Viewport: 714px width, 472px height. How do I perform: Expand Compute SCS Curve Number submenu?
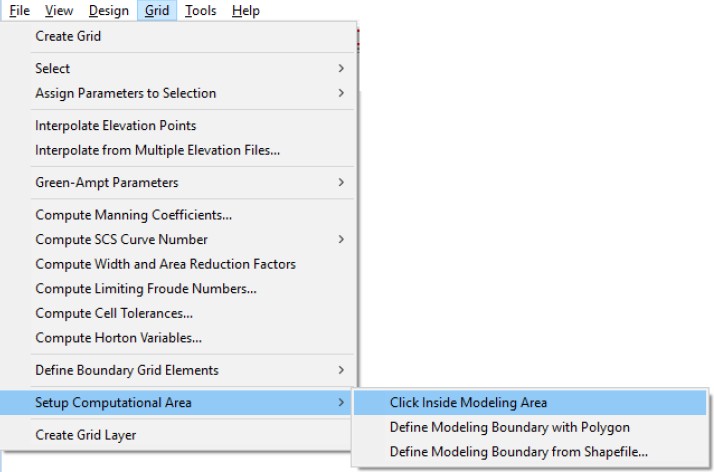(121, 240)
